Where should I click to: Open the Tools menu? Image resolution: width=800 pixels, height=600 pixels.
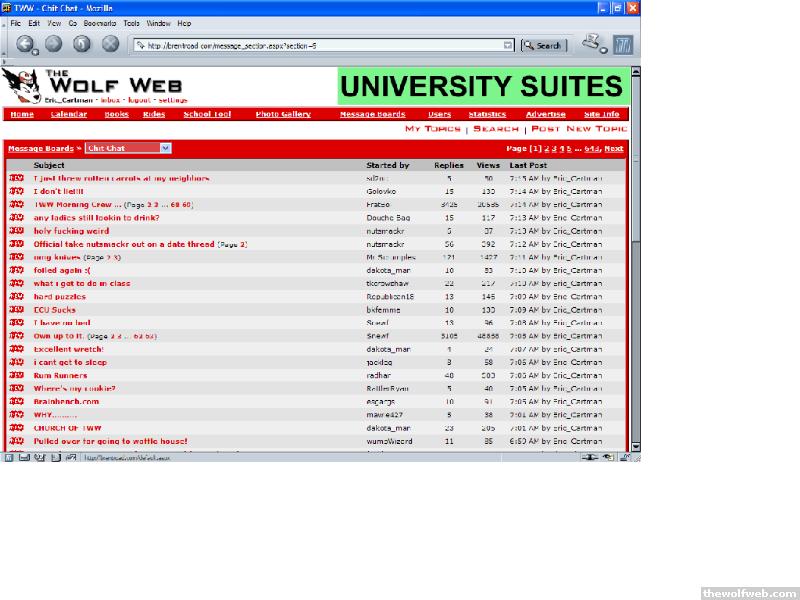point(131,22)
